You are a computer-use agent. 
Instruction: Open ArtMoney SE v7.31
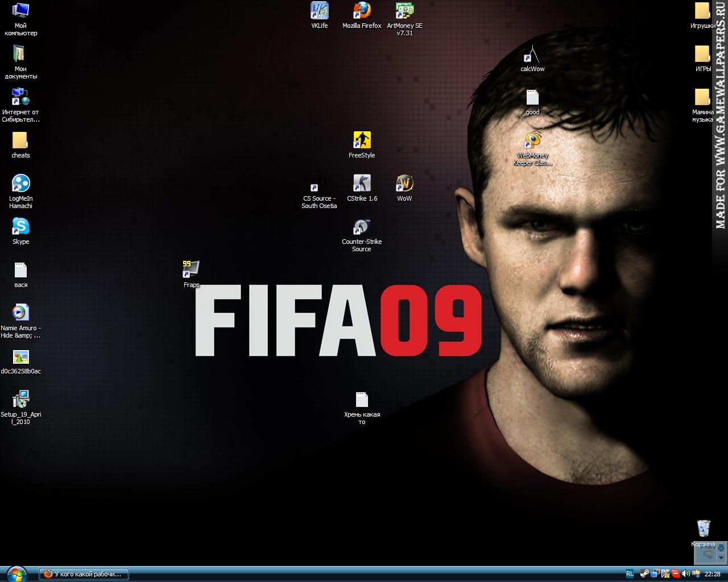point(403,11)
